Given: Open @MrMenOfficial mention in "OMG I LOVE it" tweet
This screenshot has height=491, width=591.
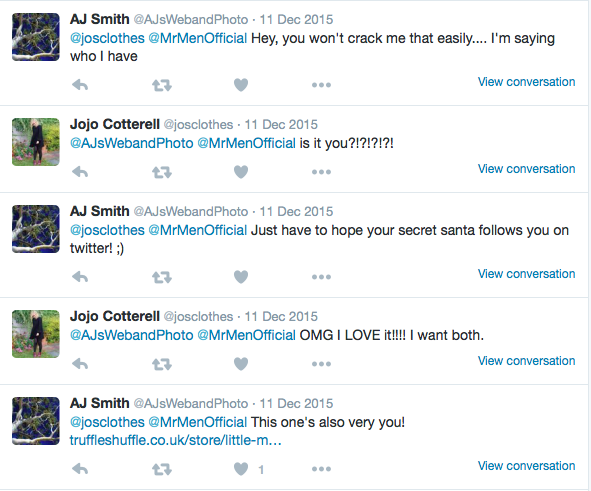Looking at the screenshot, I should click(x=247, y=335).
